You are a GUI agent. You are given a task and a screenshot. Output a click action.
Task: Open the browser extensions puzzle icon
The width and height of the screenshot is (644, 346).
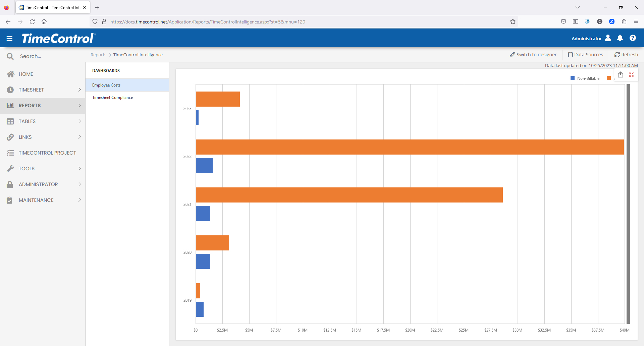[624, 22]
